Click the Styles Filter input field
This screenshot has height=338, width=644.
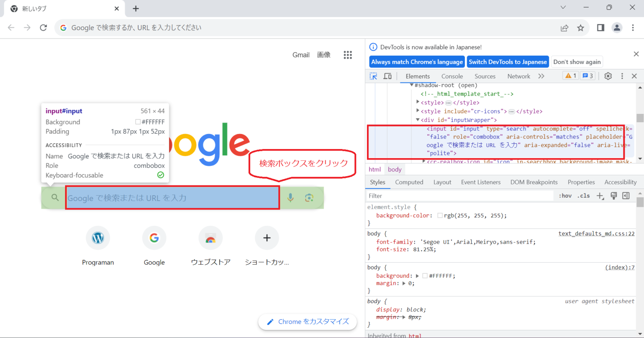click(459, 196)
